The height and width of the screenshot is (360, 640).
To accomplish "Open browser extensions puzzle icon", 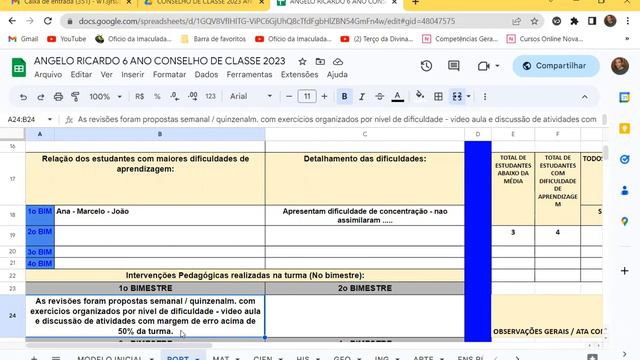I will point(574,21).
